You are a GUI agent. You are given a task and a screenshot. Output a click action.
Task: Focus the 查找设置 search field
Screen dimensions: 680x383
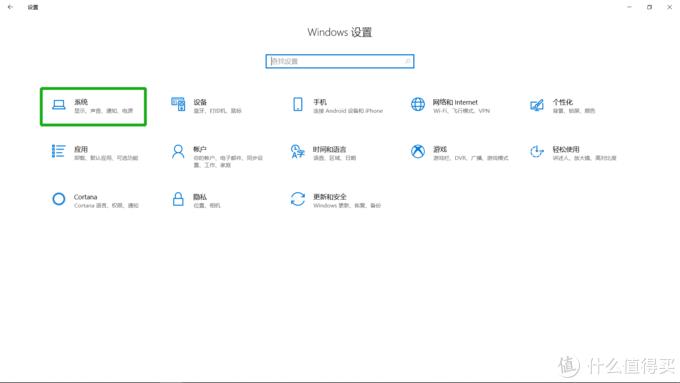(x=340, y=61)
